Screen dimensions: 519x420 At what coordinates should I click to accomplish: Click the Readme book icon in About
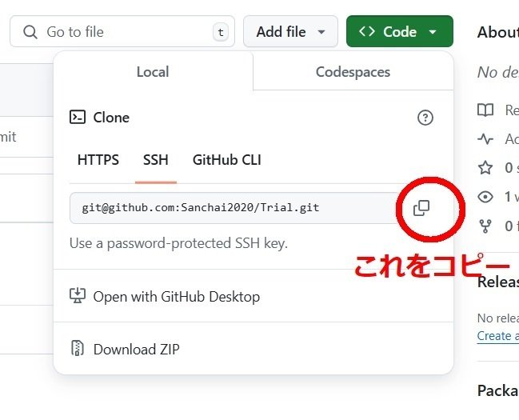point(485,110)
